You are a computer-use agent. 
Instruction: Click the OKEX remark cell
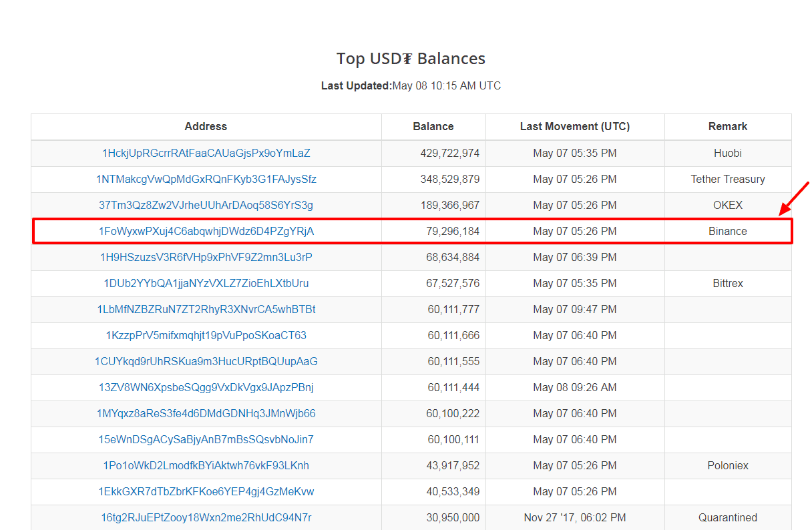click(728, 206)
